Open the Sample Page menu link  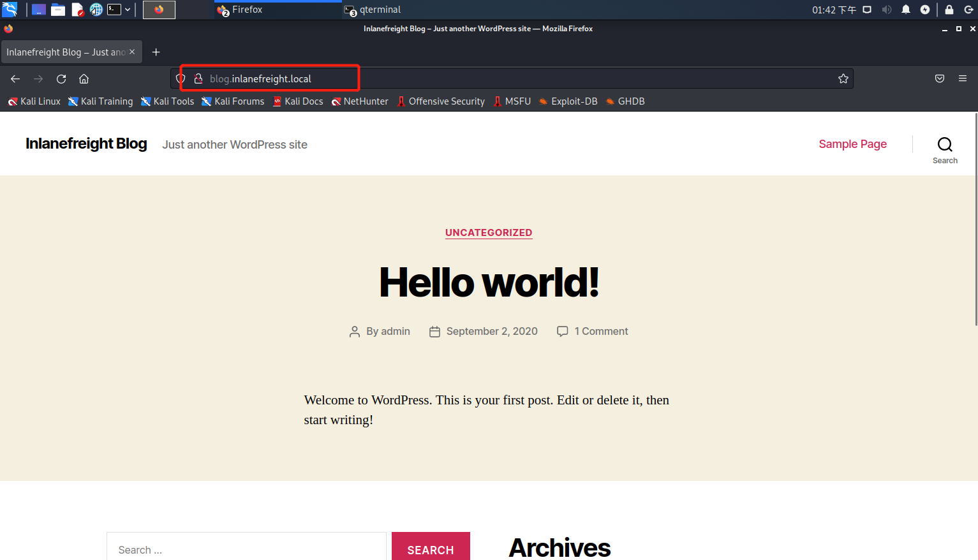coord(852,144)
